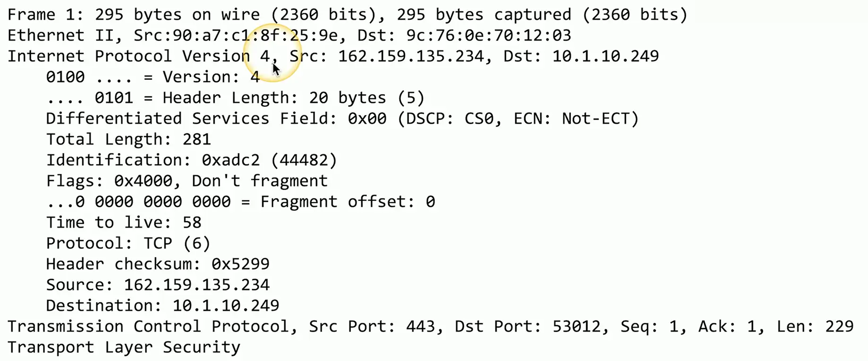Select the Destination: 10.1.10.249 field
This screenshot has height=361, width=868.
click(x=162, y=306)
